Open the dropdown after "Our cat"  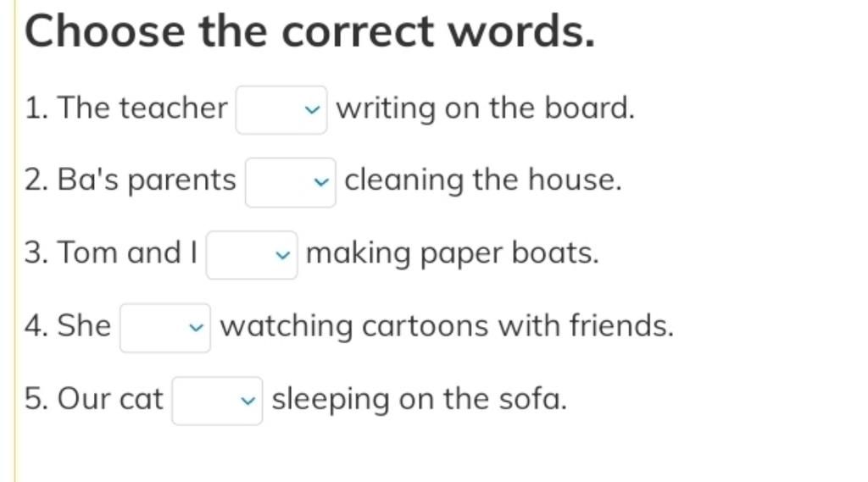[x=218, y=401]
